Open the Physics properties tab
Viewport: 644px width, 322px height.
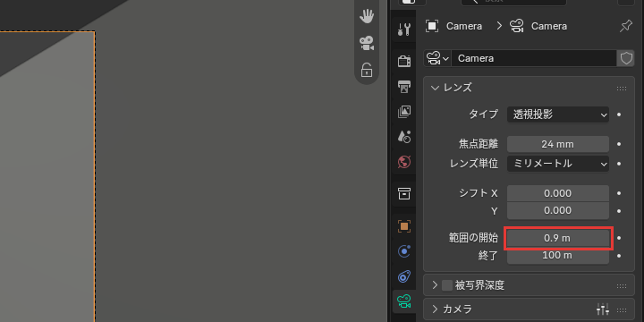[404, 251]
